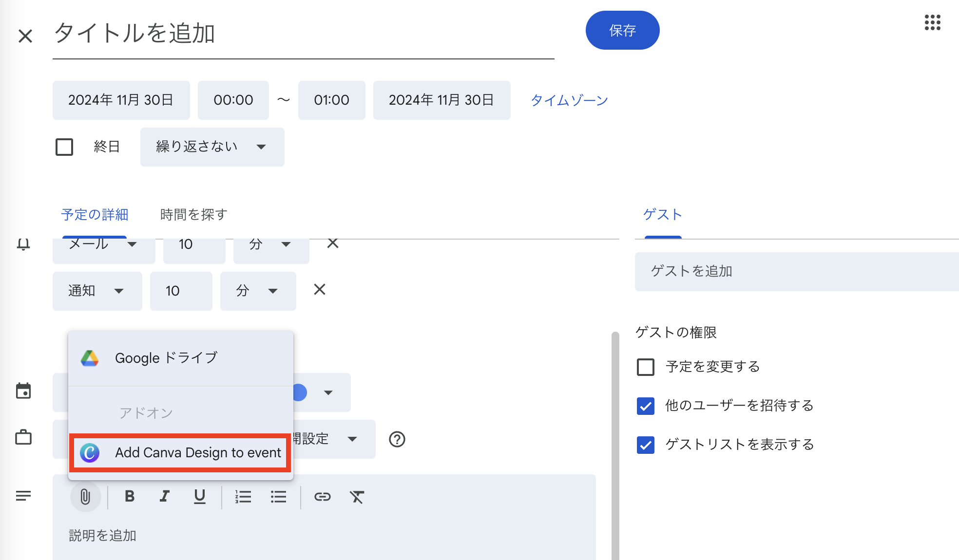
Task: Select Add Canva Design to event
Action: click(x=180, y=453)
